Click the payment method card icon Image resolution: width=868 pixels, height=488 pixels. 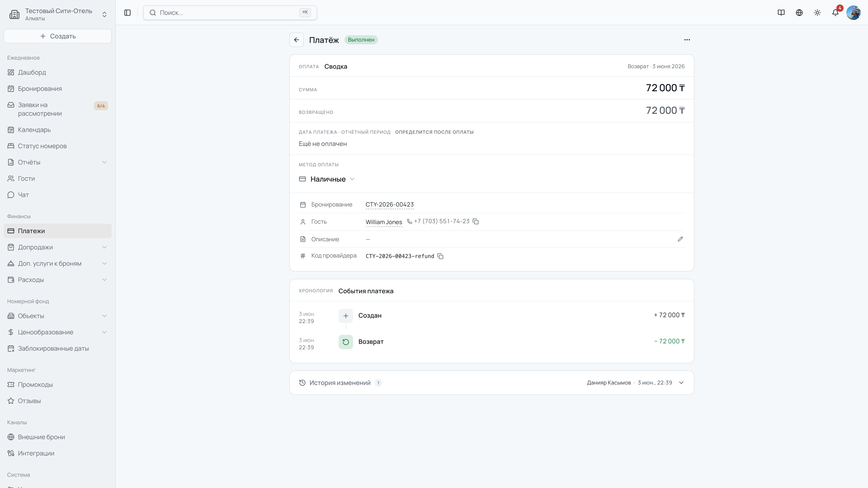pos(302,179)
